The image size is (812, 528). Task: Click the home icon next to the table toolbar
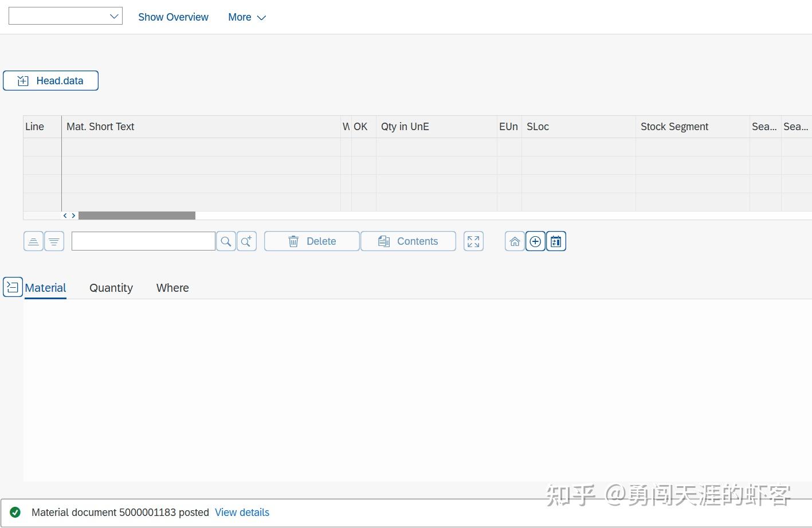coord(514,241)
